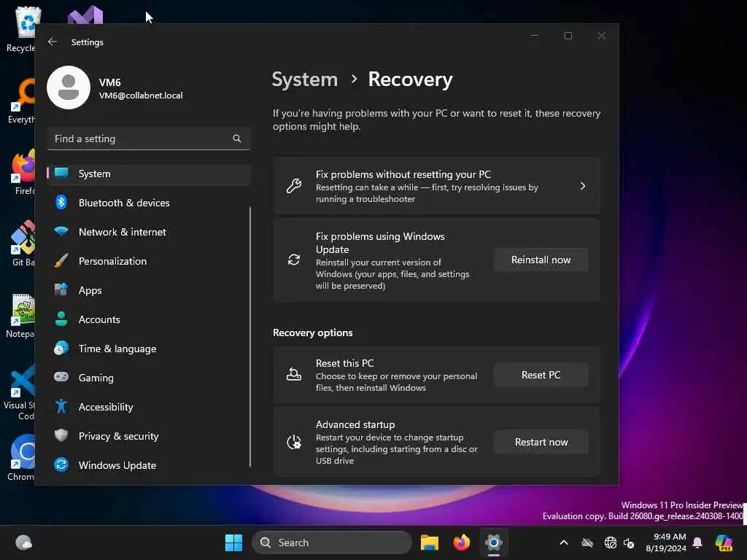Open Network & internet settings

[x=149, y=232]
